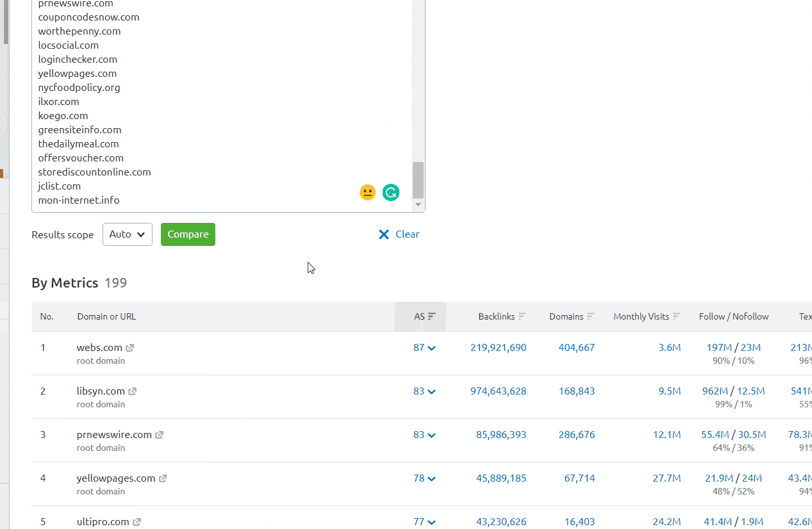The image size is (812, 529).
Task: Click nofollow count 24M for yellowpages.com
Action: pos(751,478)
